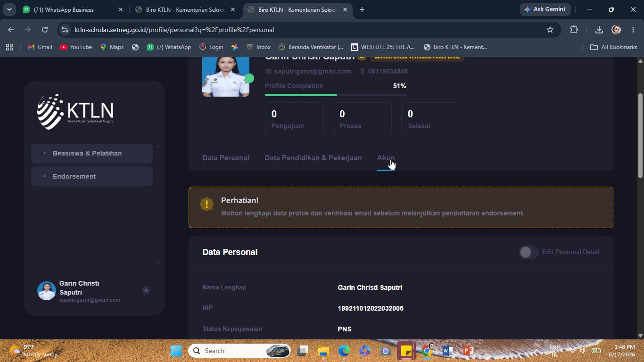
Task: Open the Endorsement sidebar menu
Action: [x=92, y=176]
